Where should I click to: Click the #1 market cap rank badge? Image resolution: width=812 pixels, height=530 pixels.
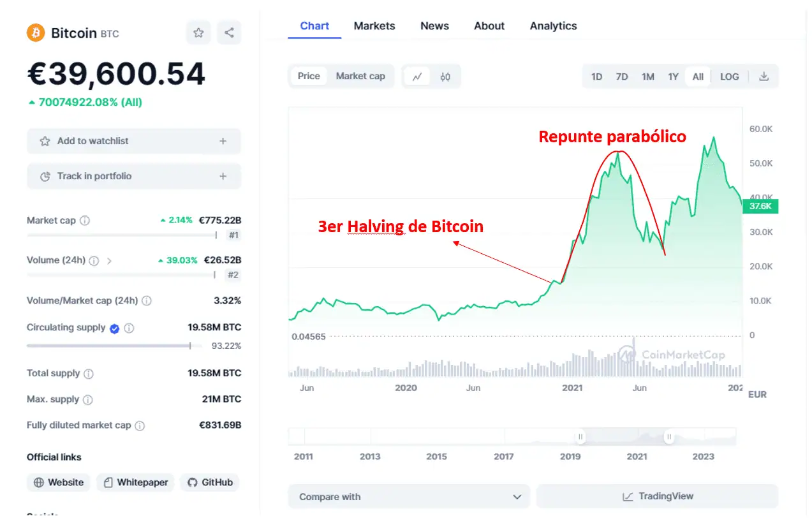pos(233,235)
